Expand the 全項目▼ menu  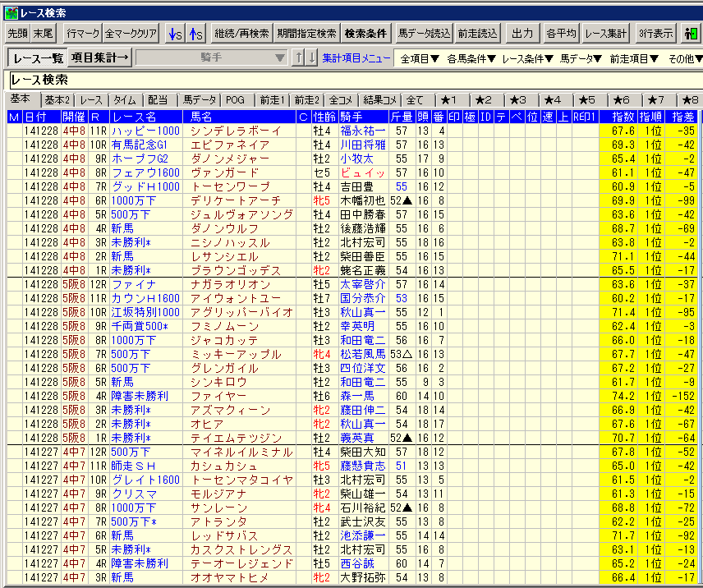pos(420,58)
